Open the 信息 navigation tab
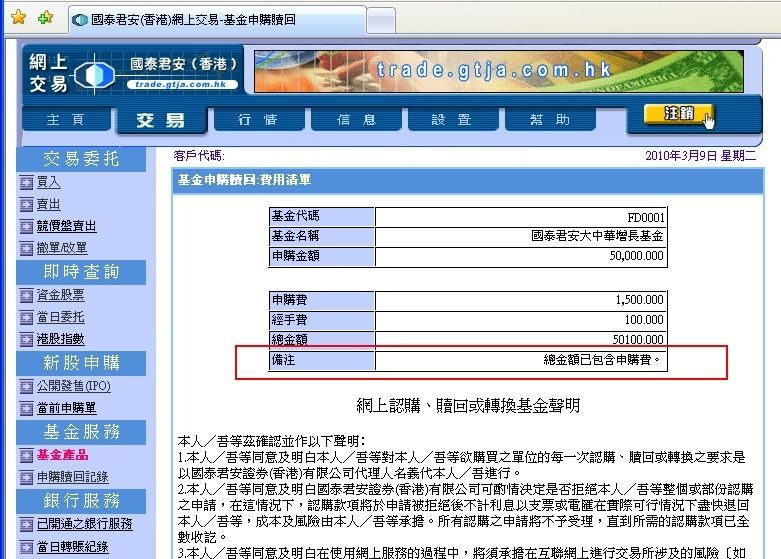This screenshot has width=781, height=559. [x=356, y=120]
